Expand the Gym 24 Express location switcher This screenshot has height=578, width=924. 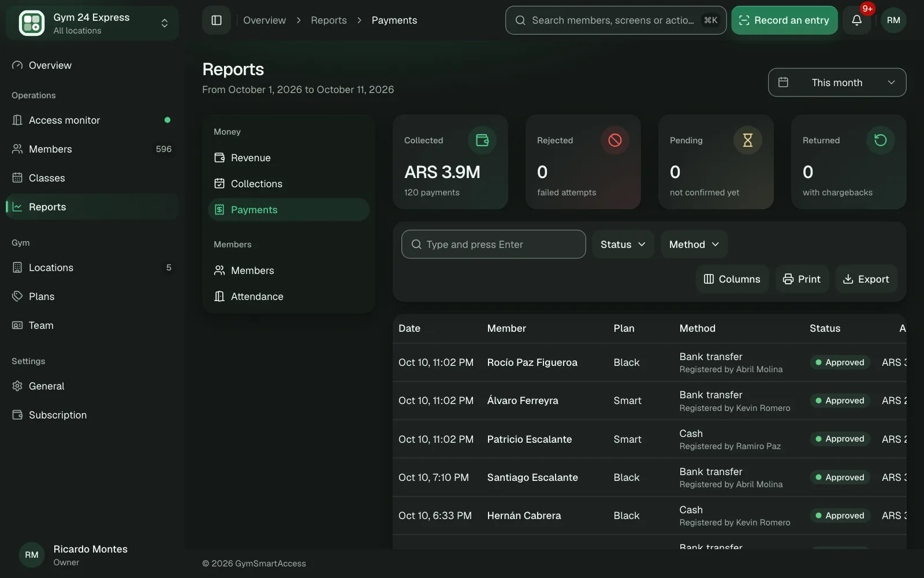pyautogui.click(x=92, y=23)
